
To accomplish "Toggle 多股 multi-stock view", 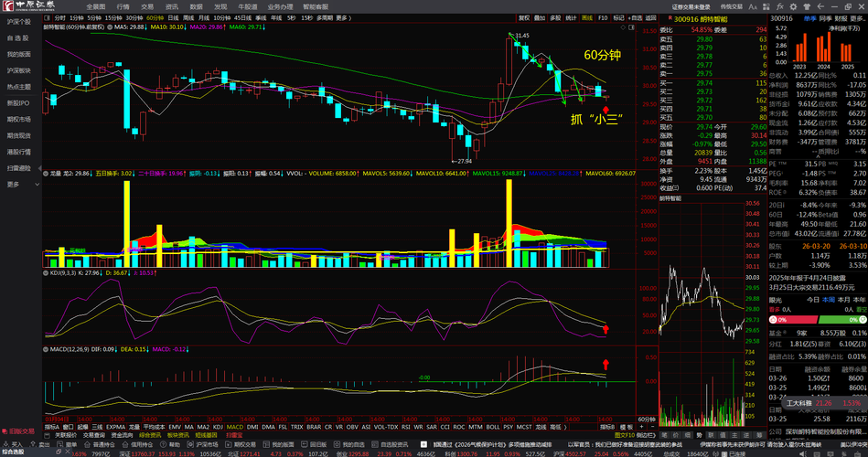I will [555, 18].
